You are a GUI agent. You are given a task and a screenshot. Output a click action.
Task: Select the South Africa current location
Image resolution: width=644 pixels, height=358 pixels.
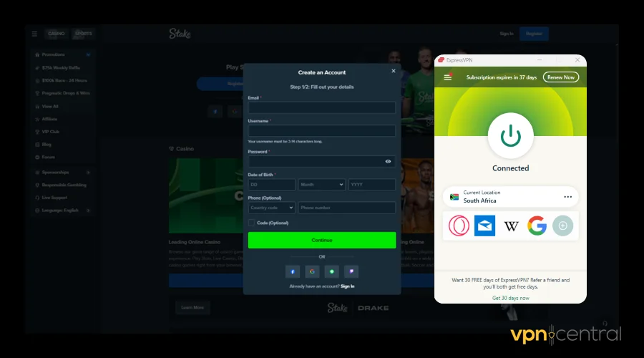510,197
